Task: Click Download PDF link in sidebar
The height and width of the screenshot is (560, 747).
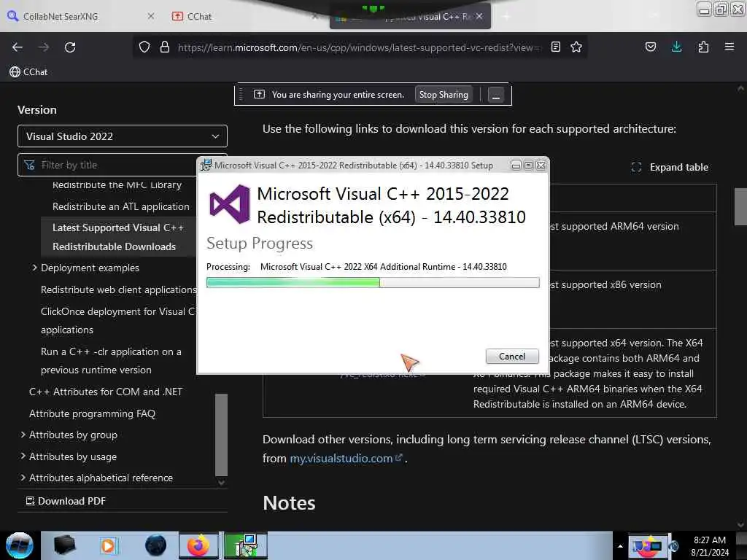Action: click(x=66, y=501)
